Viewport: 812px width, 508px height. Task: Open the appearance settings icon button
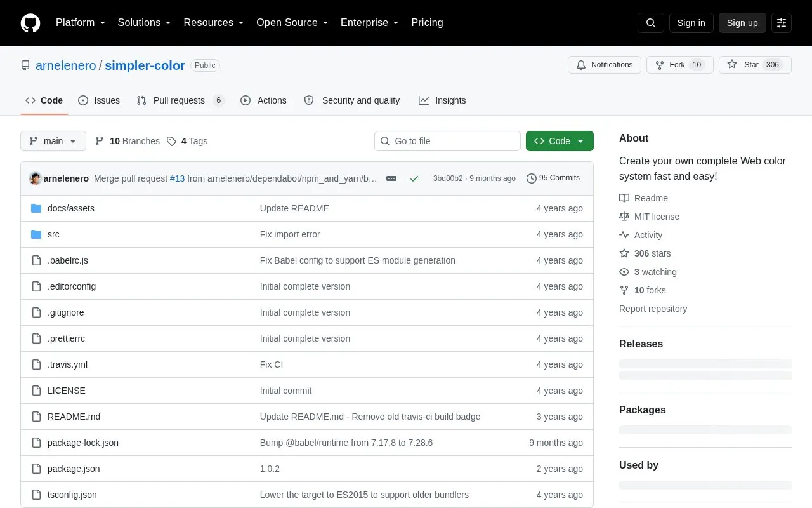[782, 23]
